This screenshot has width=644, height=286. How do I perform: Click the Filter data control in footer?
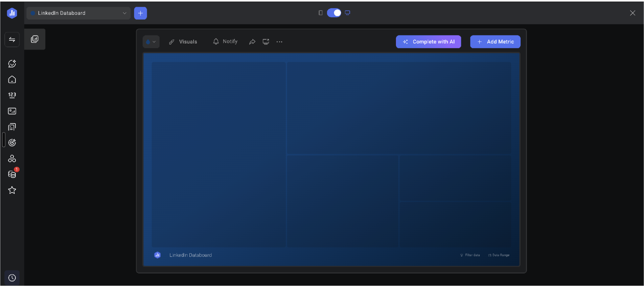470,255
